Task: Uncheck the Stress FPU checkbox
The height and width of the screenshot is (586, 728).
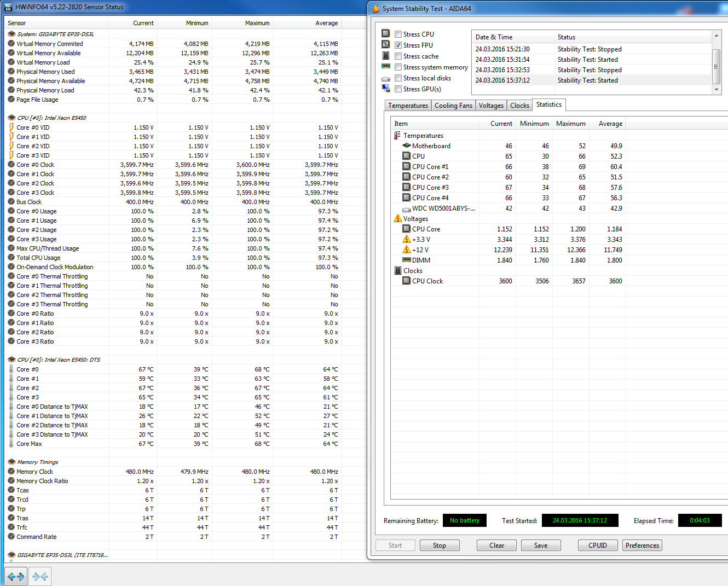Action: coord(398,45)
